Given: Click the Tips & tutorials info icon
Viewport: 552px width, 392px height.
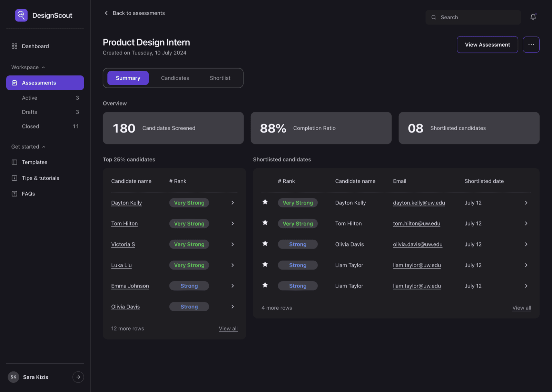Looking at the screenshot, I should tap(14, 178).
